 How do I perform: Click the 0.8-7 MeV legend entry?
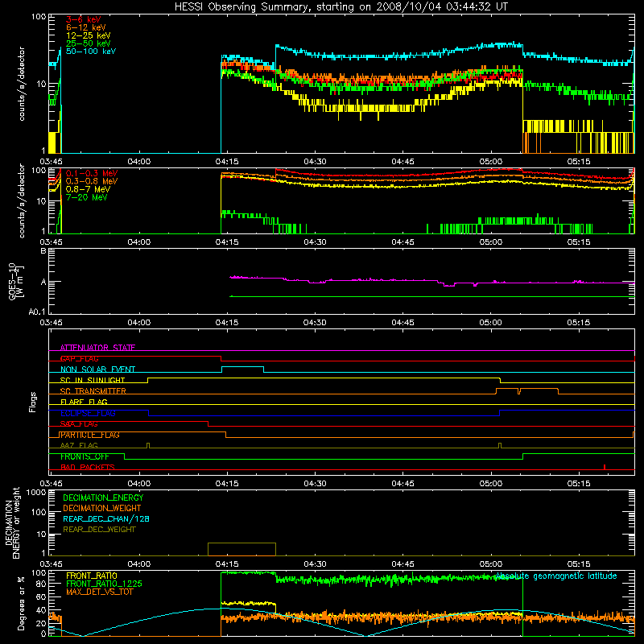[89, 189]
